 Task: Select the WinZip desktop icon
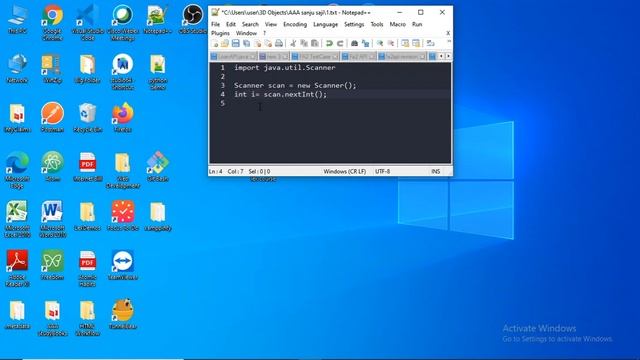pyautogui.click(x=52, y=69)
